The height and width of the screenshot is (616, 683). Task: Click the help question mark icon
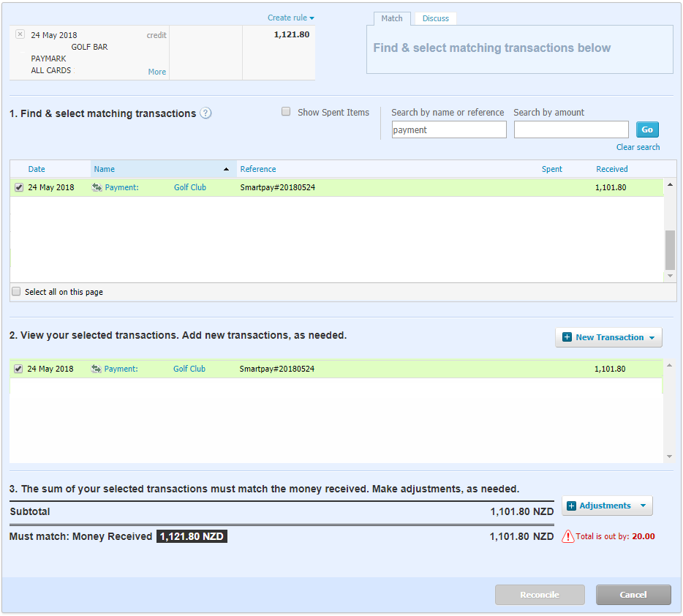pyautogui.click(x=206, y=113)
